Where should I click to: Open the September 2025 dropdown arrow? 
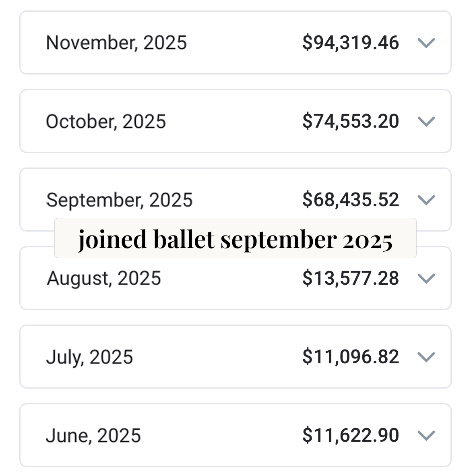coord(426,200)
